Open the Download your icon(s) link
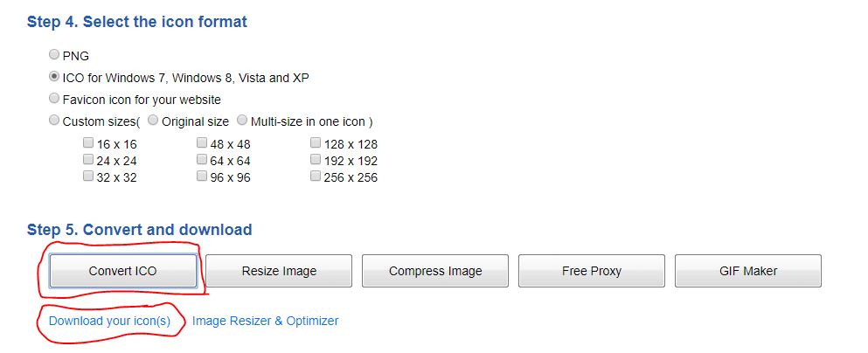This screenshot has height=353, width=868. click(x=109, y=321)
